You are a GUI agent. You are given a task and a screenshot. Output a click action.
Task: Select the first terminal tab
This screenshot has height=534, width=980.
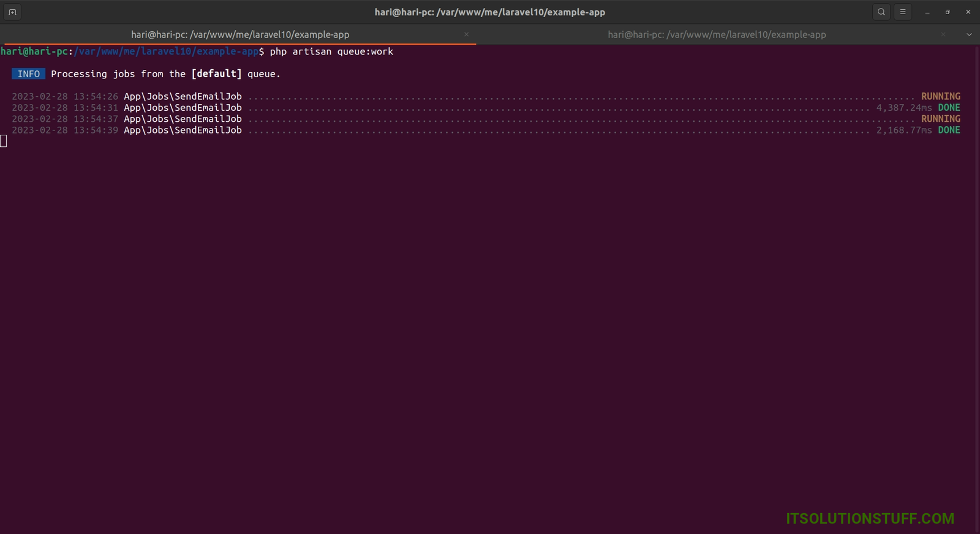tap(240, 34)
